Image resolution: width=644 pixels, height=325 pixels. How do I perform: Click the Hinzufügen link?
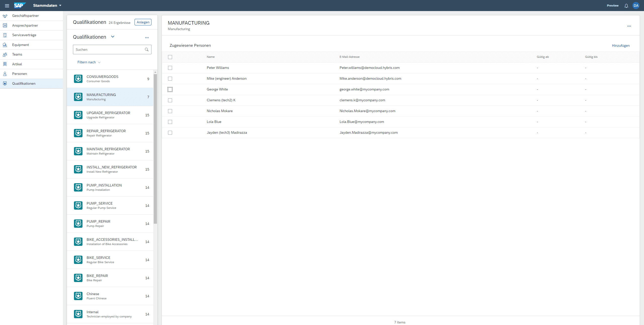(x=621, y=45)
